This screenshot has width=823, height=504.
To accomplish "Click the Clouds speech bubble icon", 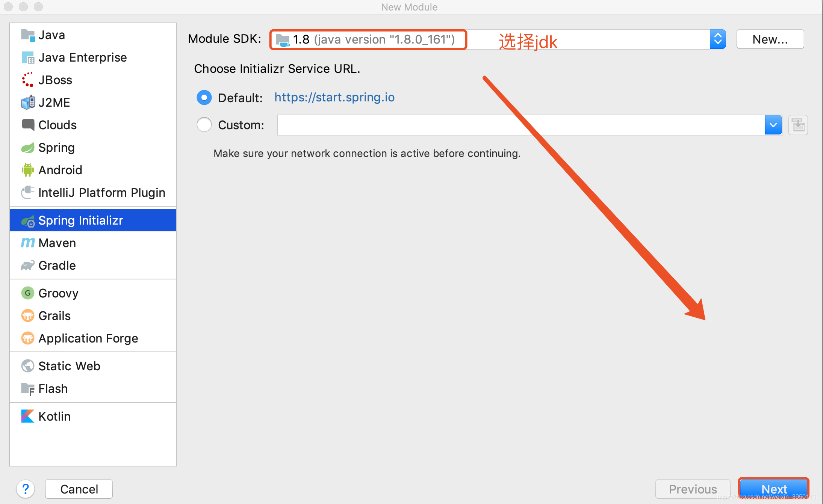I will [28, 125].
